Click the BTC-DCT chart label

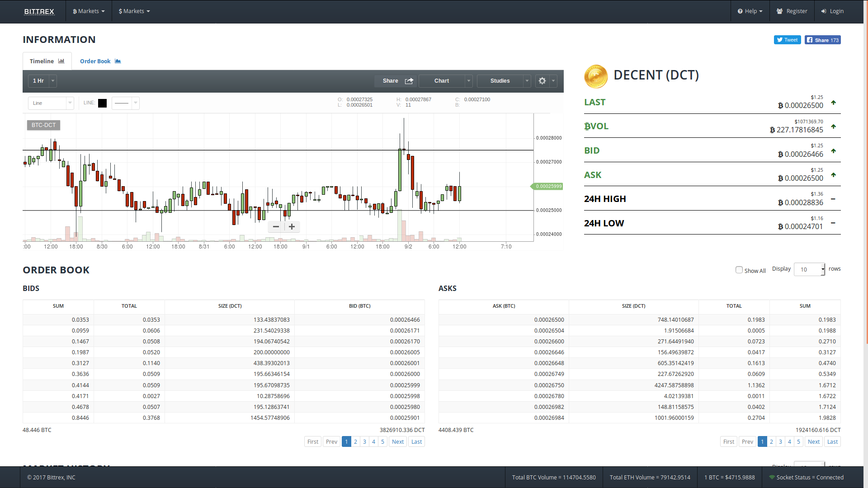43,125
